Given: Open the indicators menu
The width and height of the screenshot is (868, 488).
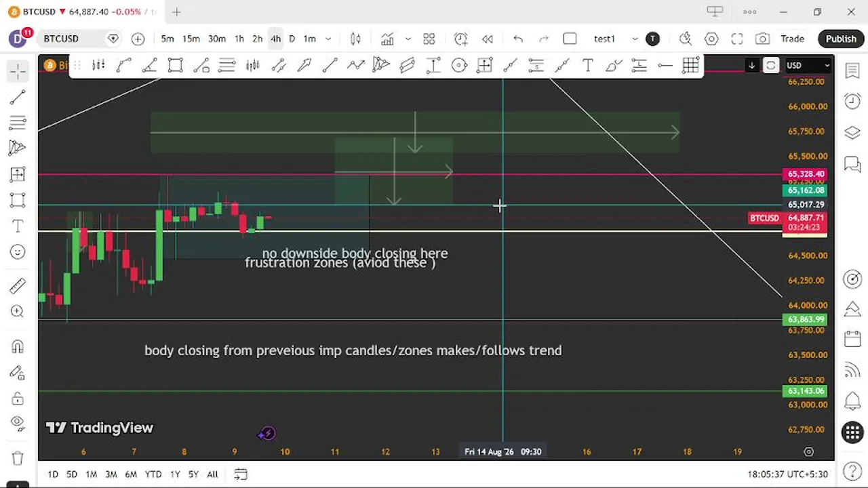Looking at the screenshot, I should click(x=387, y=39).
